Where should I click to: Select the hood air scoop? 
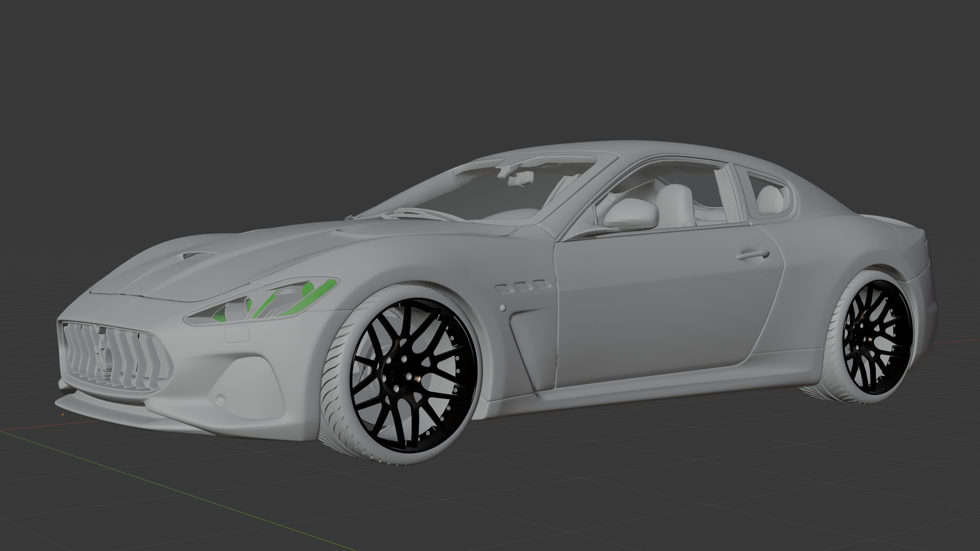197,254
